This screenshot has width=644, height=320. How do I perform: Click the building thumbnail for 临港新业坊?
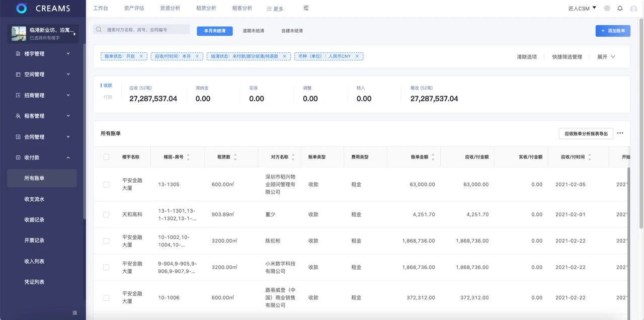click(x=19, y=34)
